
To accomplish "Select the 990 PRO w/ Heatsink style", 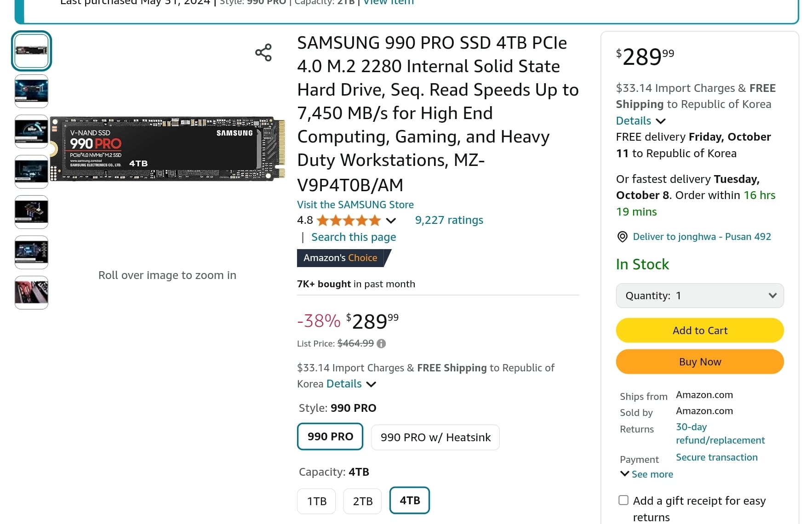I will coord(435,437).
